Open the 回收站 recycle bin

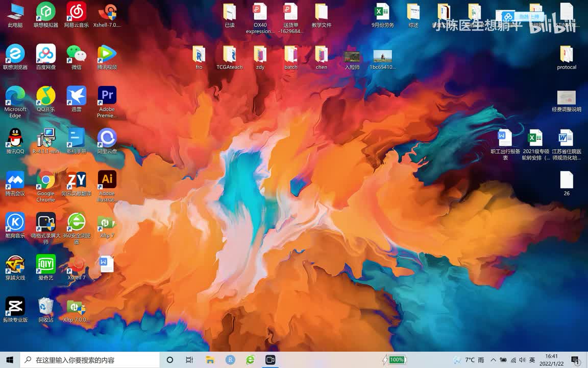click(46, 309)
